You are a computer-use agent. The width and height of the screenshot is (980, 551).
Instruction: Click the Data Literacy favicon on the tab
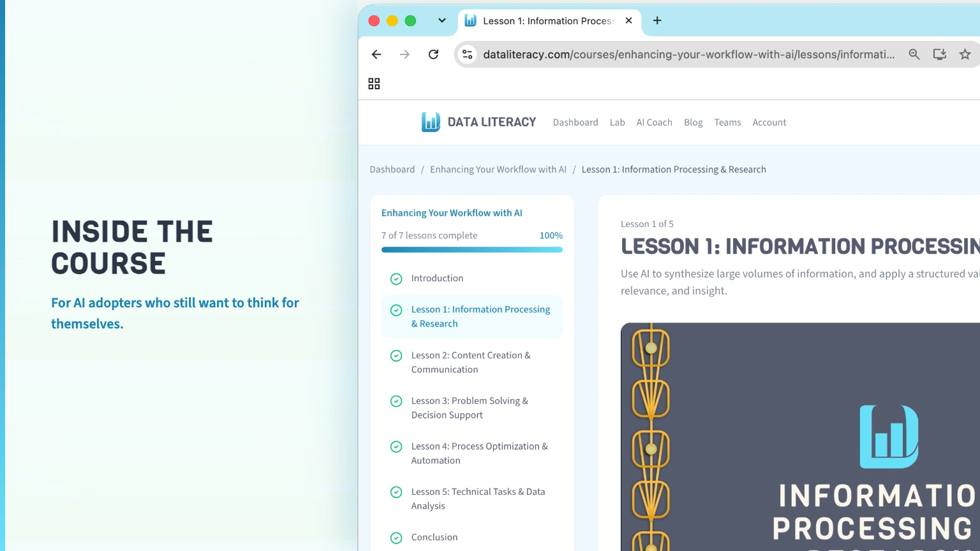tap(470, 20)
